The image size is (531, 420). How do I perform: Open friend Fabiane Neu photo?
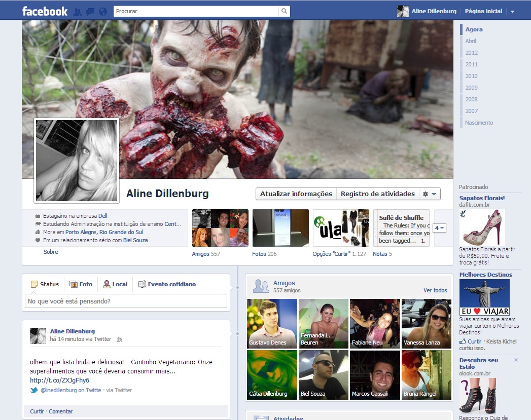pos(375,324)
